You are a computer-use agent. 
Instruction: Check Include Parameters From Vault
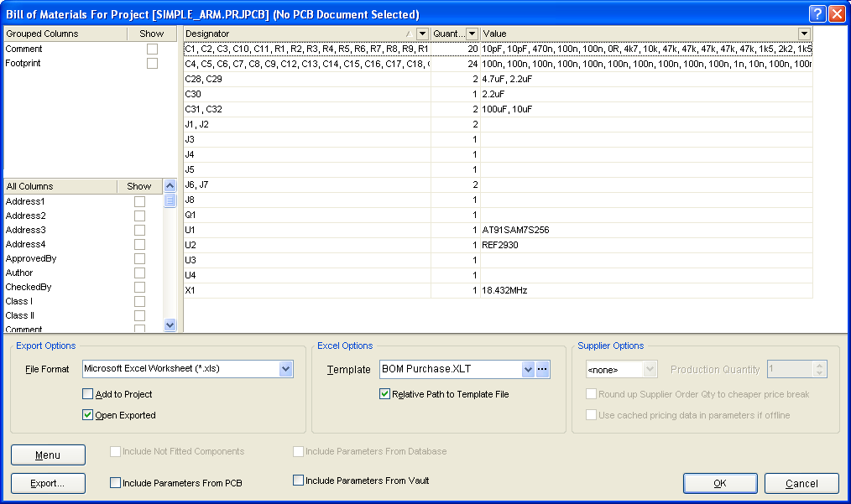[x=298, y=481]
